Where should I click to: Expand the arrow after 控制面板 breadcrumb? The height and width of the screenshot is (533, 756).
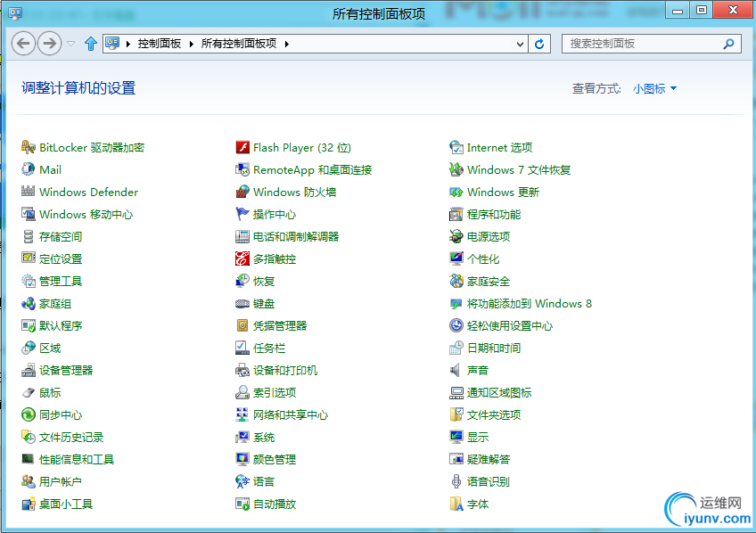pyautogui.click(x=192, y=44)
